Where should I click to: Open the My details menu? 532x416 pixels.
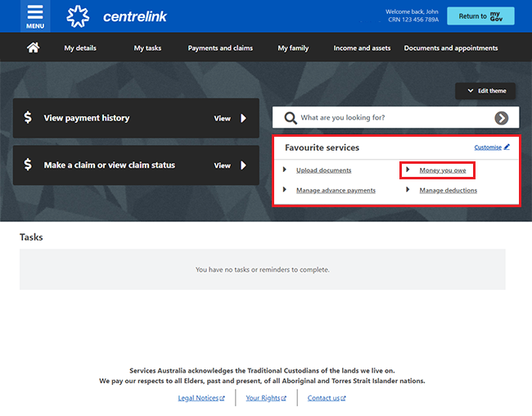80,48
